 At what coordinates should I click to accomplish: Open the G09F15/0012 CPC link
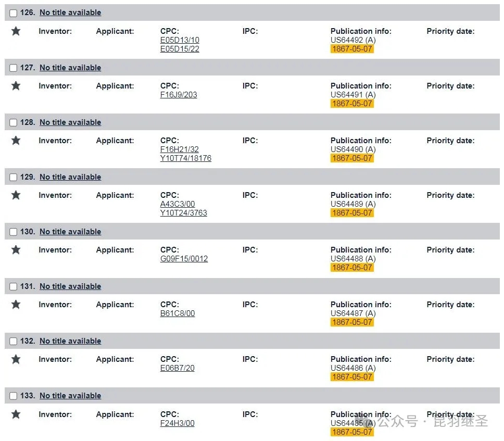(x=184, y=258)
